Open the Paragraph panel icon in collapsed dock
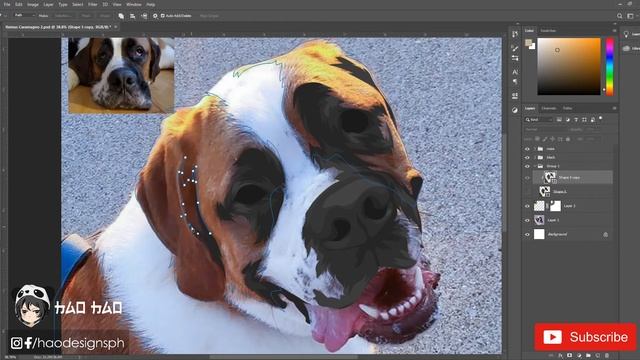 point(515,82)
